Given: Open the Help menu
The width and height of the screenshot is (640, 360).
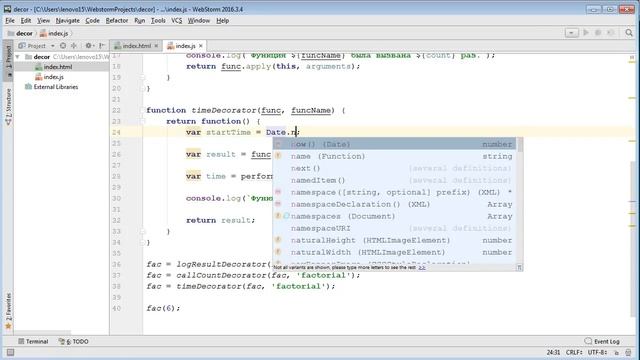Looking at the screenshot, I should click(x=222, y=20).
